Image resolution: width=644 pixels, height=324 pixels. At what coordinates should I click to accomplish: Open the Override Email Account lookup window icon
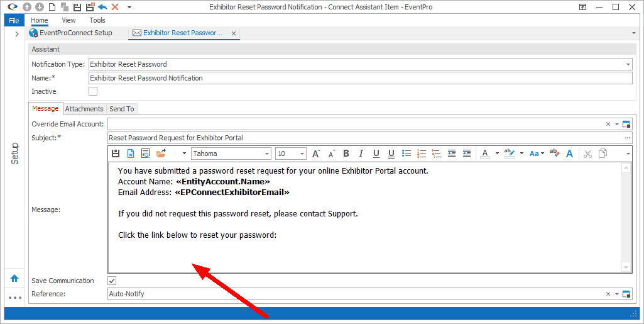[626, 124]
